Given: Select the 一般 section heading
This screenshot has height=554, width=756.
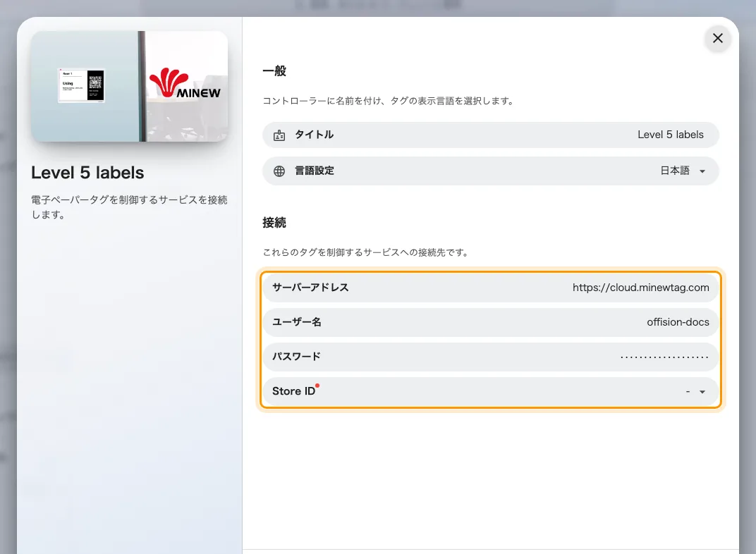Looking at the screenshot, I should [274, 71].
